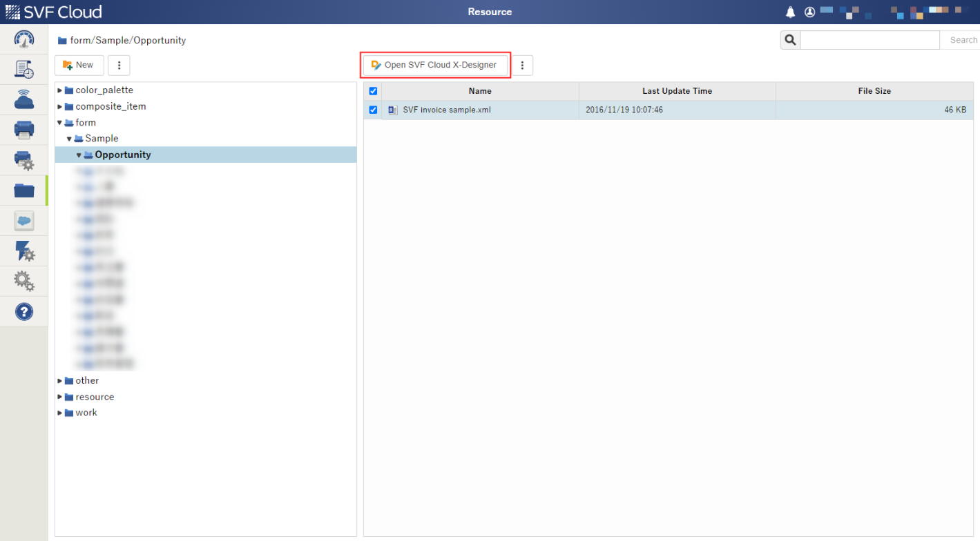Screen dimensions: 980x541
Task: Click the New button
Action: click(79, 65)
